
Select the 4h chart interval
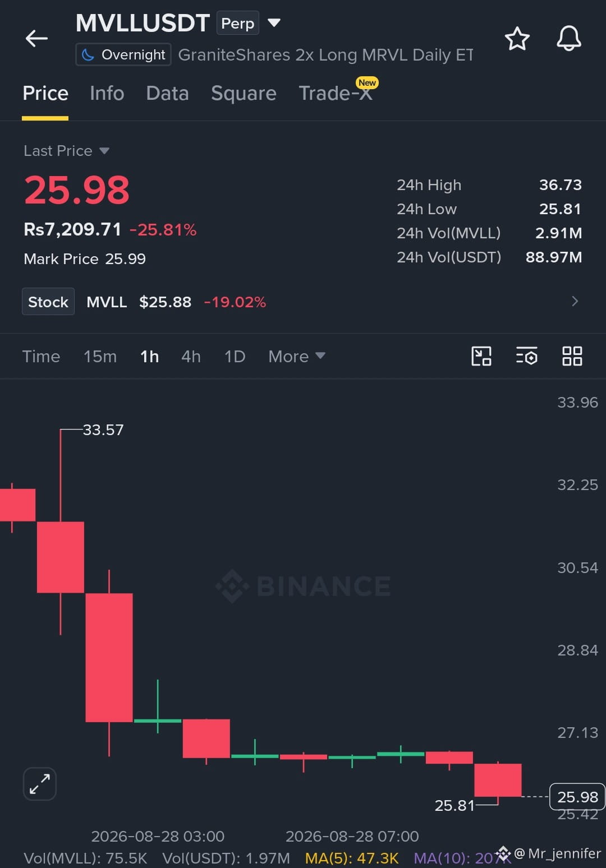[191, 357]
